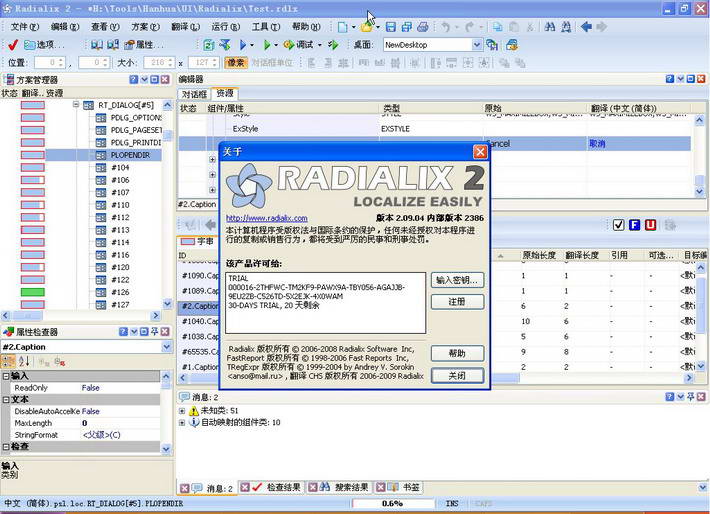Select the #126 dialog tree item

click(x=120, y=292)
